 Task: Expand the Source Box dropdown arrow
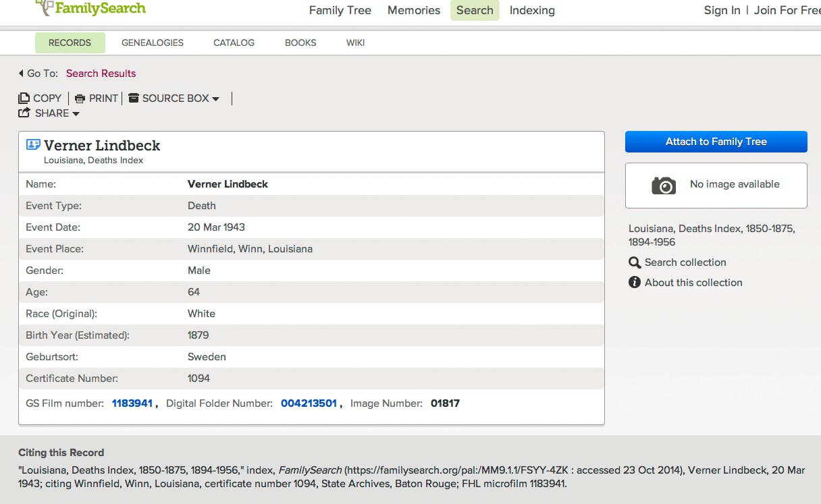(x=216, y=99)
